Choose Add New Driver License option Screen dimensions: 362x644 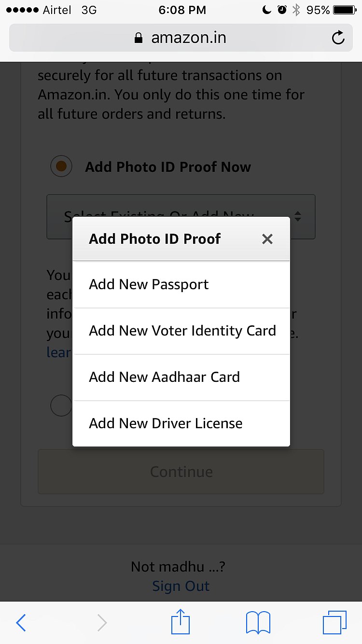pos(181,423)
